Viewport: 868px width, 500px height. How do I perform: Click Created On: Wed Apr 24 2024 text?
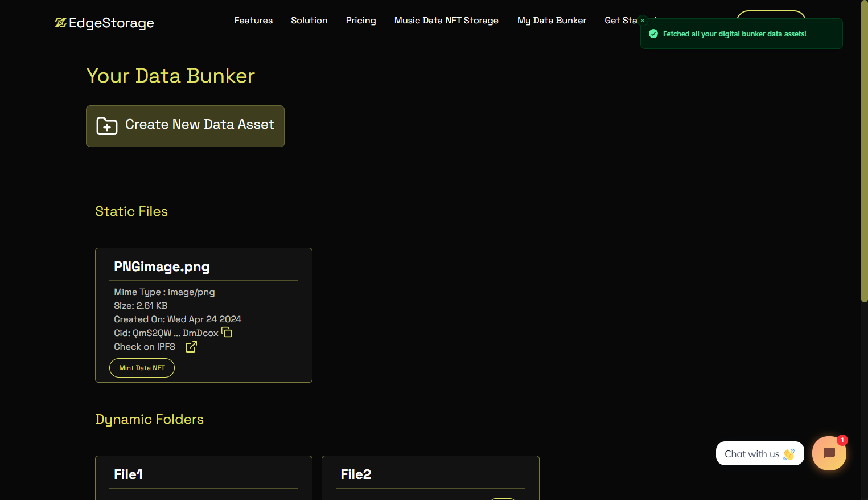coord(178,319)
